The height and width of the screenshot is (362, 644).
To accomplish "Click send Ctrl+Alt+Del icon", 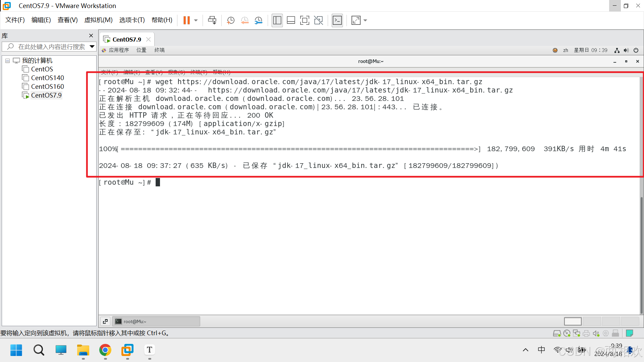I will point(212,20).
